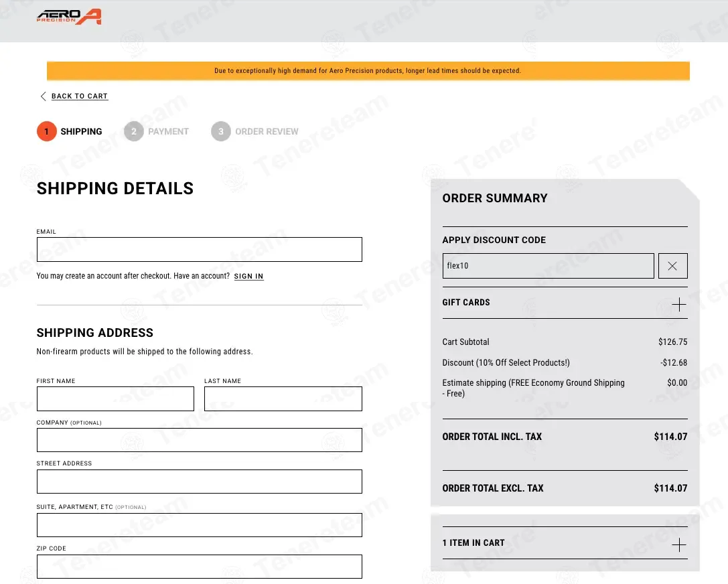Expand the Gift Cards section
728x584 pixels.
tap(678, 305)
